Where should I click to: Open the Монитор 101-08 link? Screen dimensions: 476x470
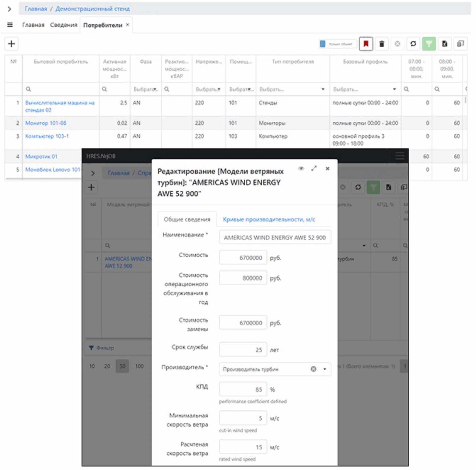(x=46, y=123)
